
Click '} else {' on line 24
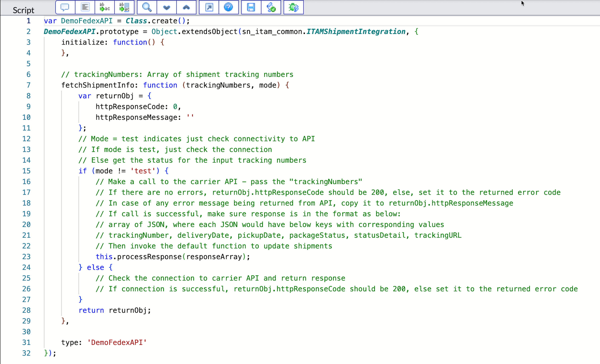coord(95,267)
